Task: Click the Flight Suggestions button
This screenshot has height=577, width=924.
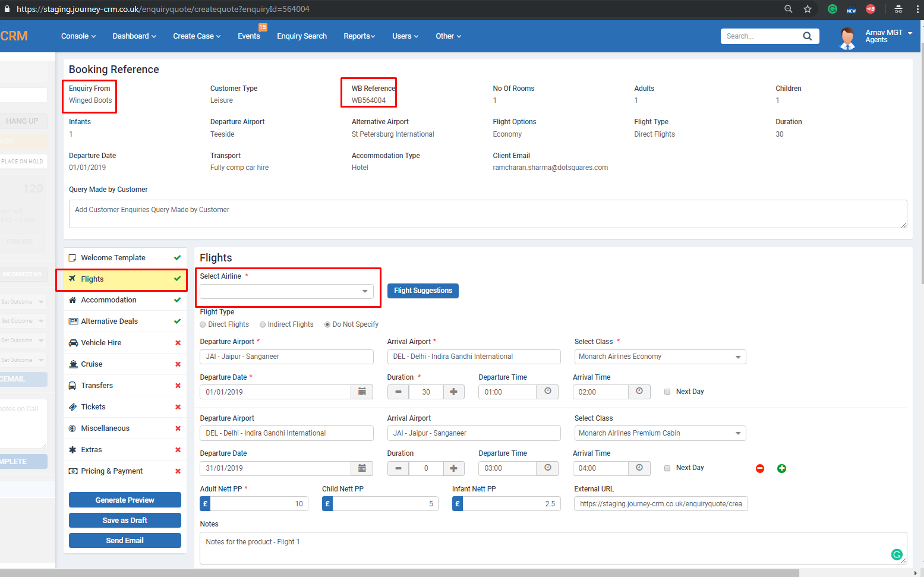Action: coord(422,291)
